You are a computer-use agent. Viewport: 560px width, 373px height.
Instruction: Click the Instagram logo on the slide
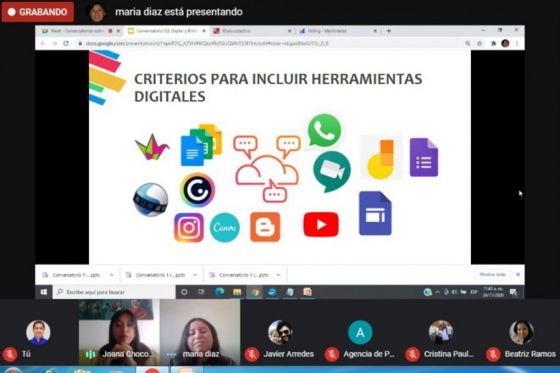click(189, 227)
